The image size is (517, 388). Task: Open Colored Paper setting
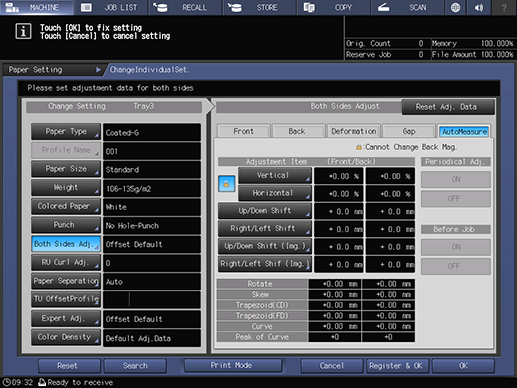point(66,206)
